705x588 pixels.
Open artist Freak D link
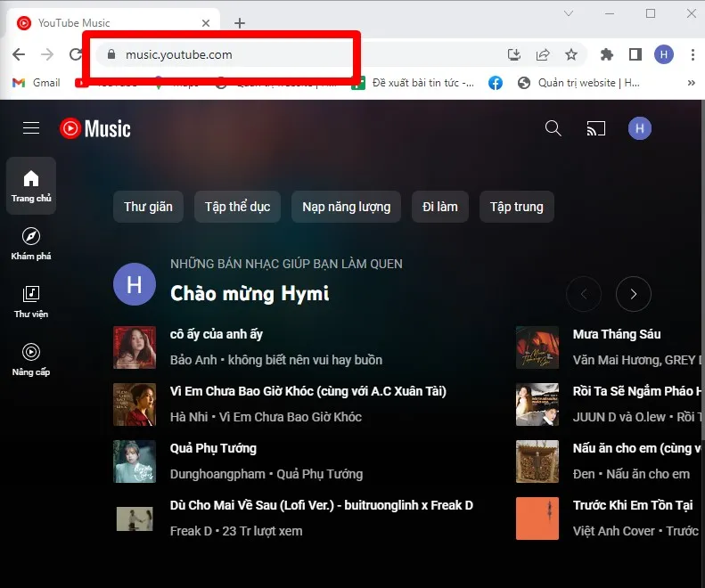pos(191,531)
